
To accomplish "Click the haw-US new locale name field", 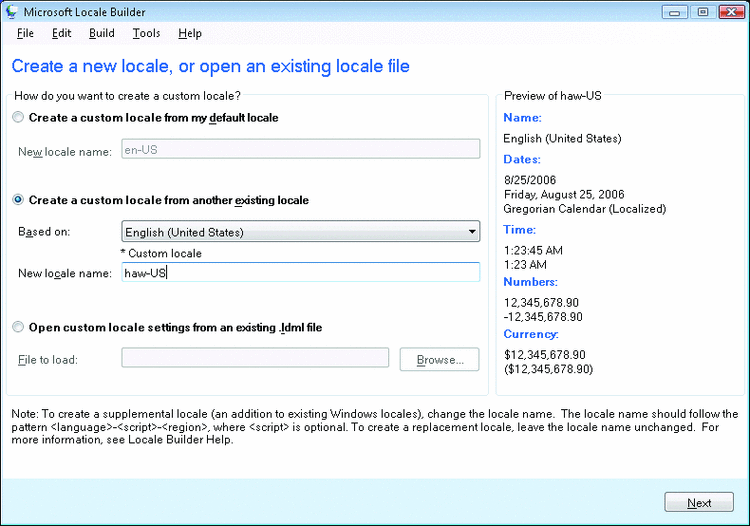I will tap(300, 273).
